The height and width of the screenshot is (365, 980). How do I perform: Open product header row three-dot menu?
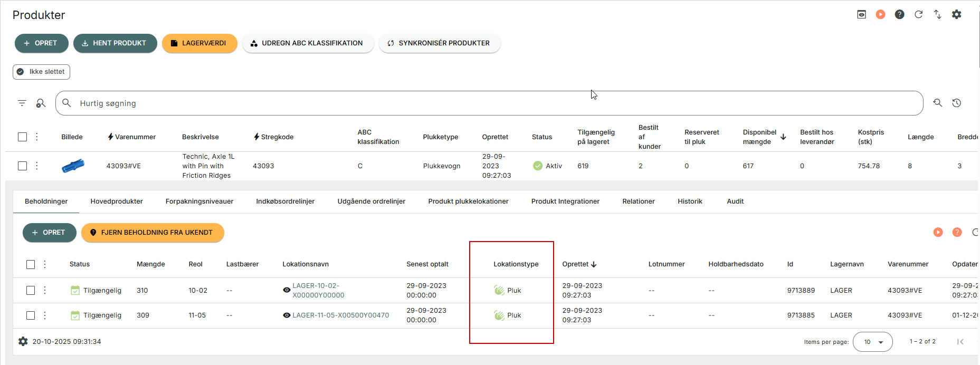(x=36, y=137)
